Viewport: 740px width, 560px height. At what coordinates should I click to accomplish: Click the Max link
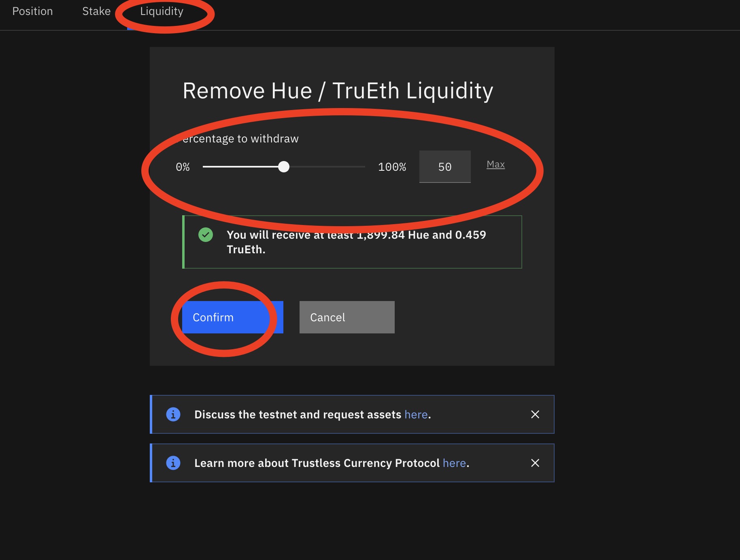coord(495,164)
